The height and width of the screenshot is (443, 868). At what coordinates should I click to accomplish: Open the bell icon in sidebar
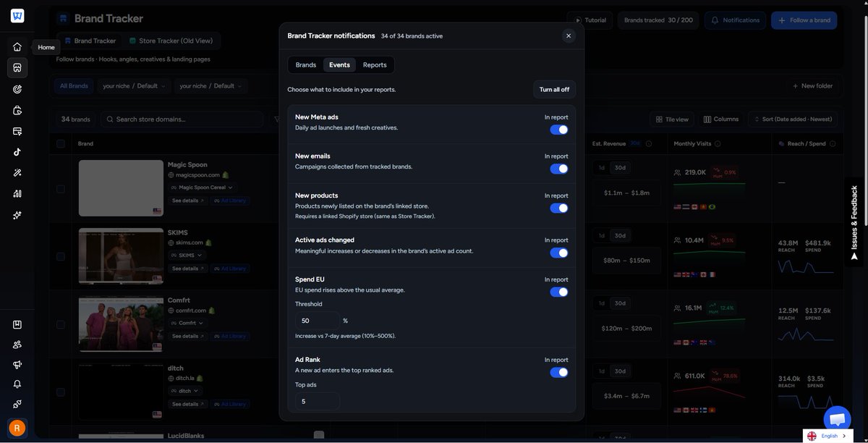point(17,384)
